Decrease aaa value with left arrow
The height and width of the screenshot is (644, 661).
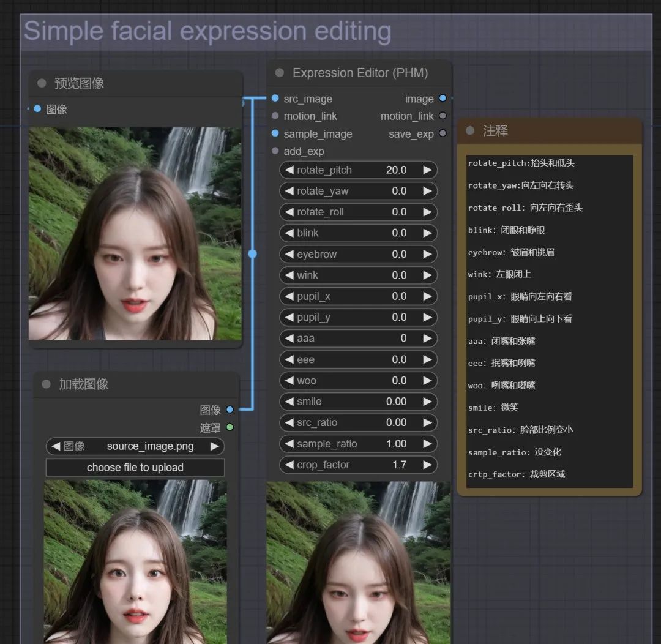289,339
